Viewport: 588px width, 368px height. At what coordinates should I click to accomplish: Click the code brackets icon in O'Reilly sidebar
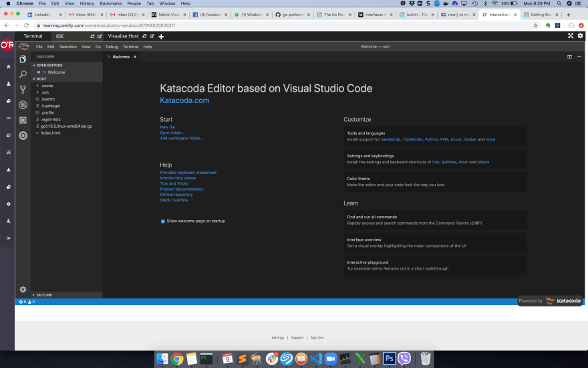[x=8, y=118]
